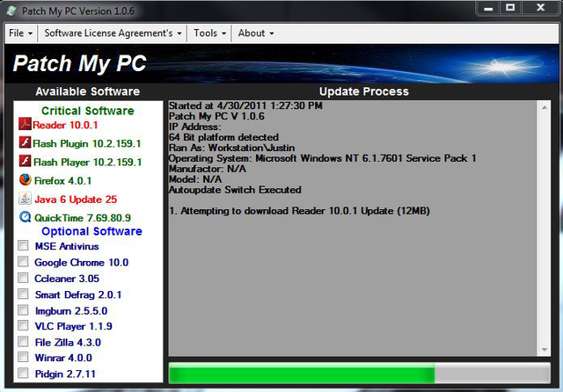Click the Adobe Reader icon
Viewport: 563px width, 392px height.
[x=25, y=124]
